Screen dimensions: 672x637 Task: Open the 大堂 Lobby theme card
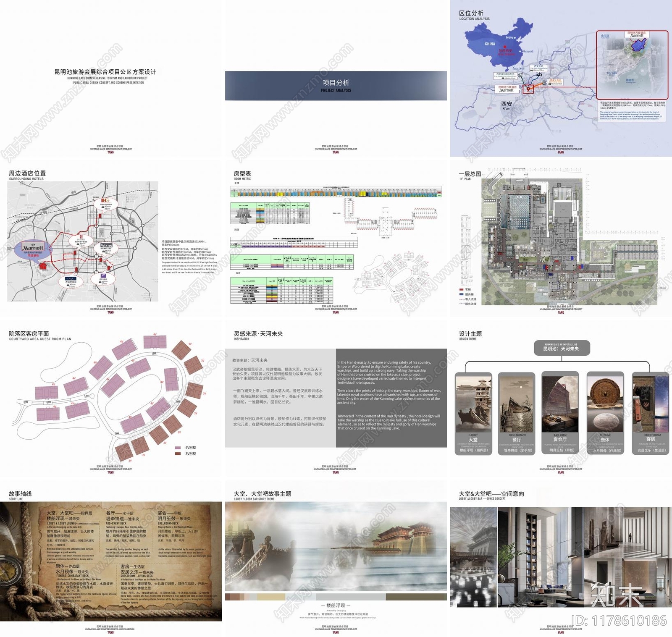pyautogui.click(x=473, y=413)
